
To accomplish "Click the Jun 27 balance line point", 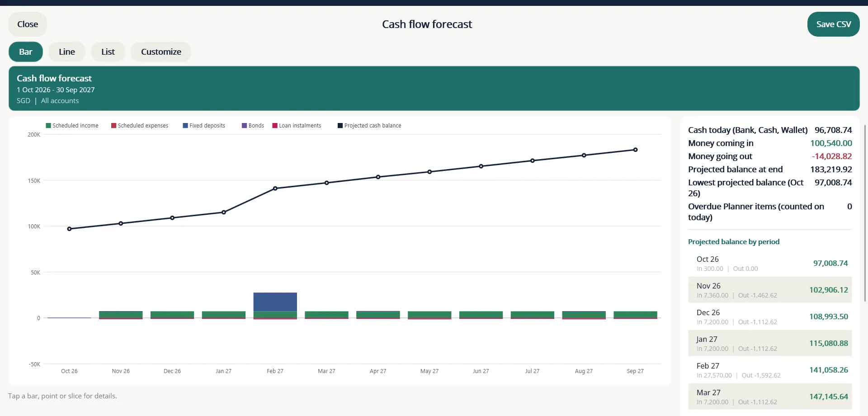I will tap(481, 166).
